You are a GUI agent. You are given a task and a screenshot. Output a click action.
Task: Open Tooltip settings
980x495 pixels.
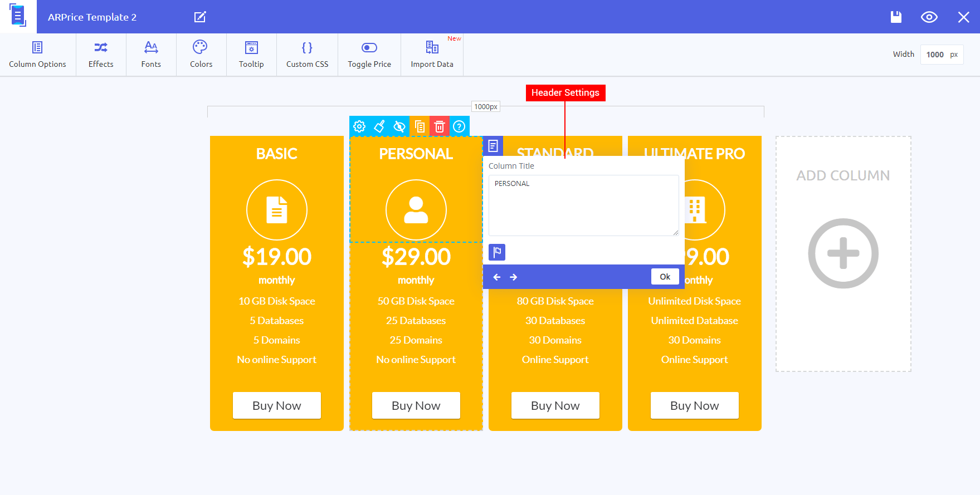251,55
